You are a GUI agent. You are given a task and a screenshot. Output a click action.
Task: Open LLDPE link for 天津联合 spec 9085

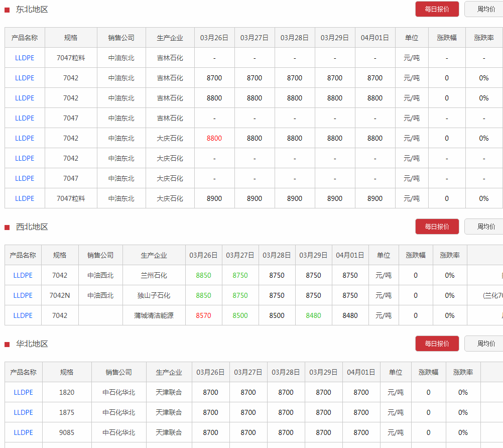click(24, 432)
